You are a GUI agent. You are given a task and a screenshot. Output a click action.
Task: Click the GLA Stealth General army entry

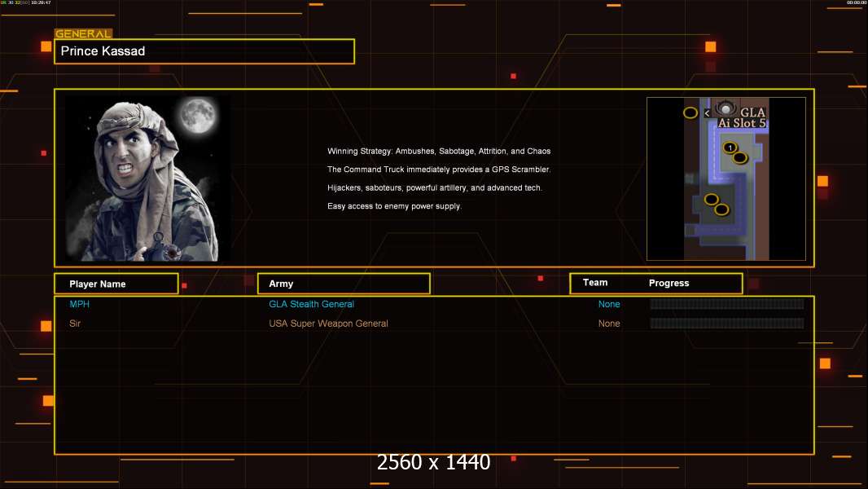[x=311, y=304]
